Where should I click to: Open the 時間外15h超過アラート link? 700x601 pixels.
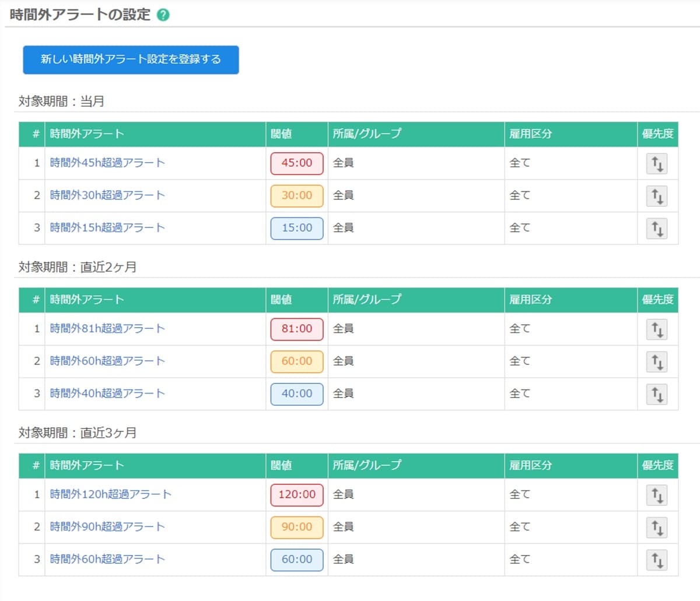[106, 228]
